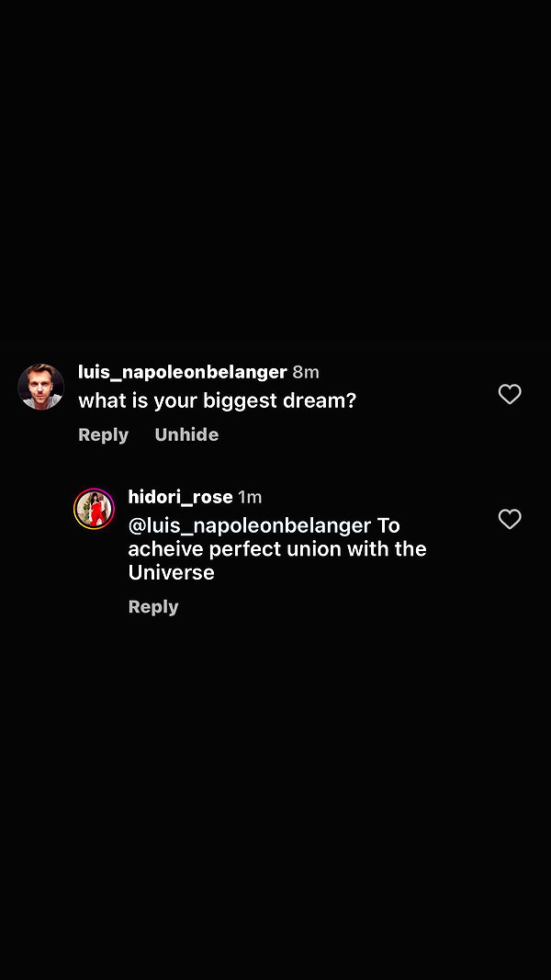This screenshot has width=551, height=980.
Task: Open the hidori_rose username link
Action: pyautogui.click(x=181, y=498)
